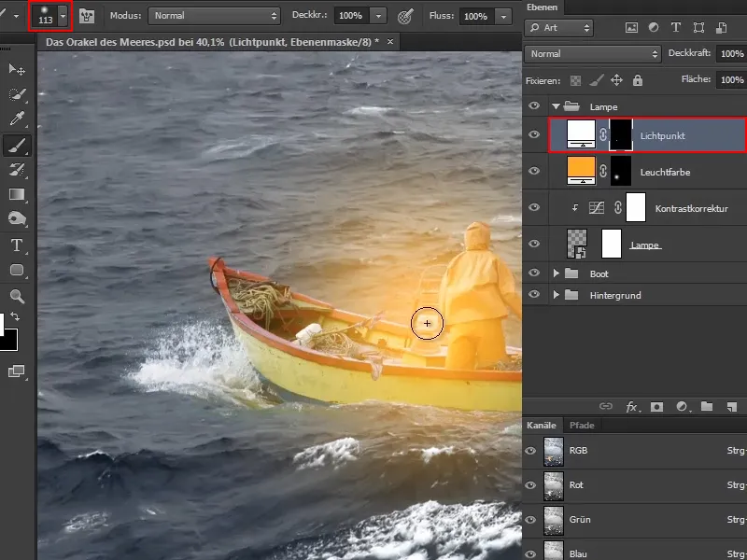Open the layer filter Art dropdown
The width and height of the screenshot is (747, 560).
coord(559,28)
